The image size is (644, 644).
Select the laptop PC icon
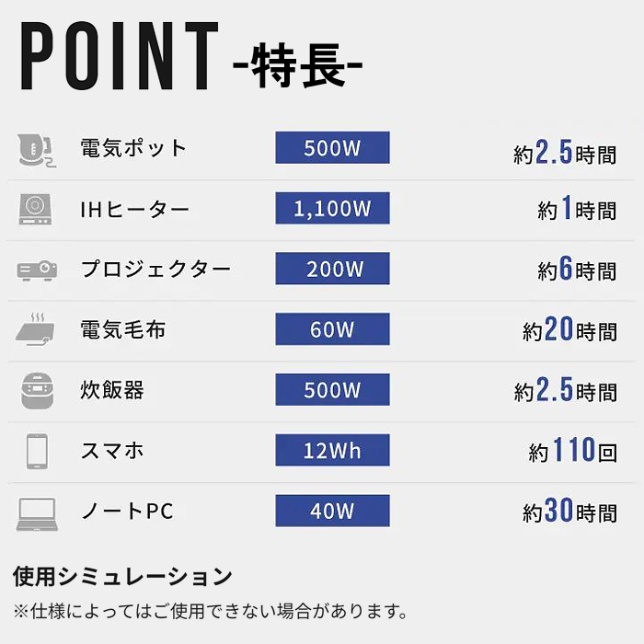point(37,513)
